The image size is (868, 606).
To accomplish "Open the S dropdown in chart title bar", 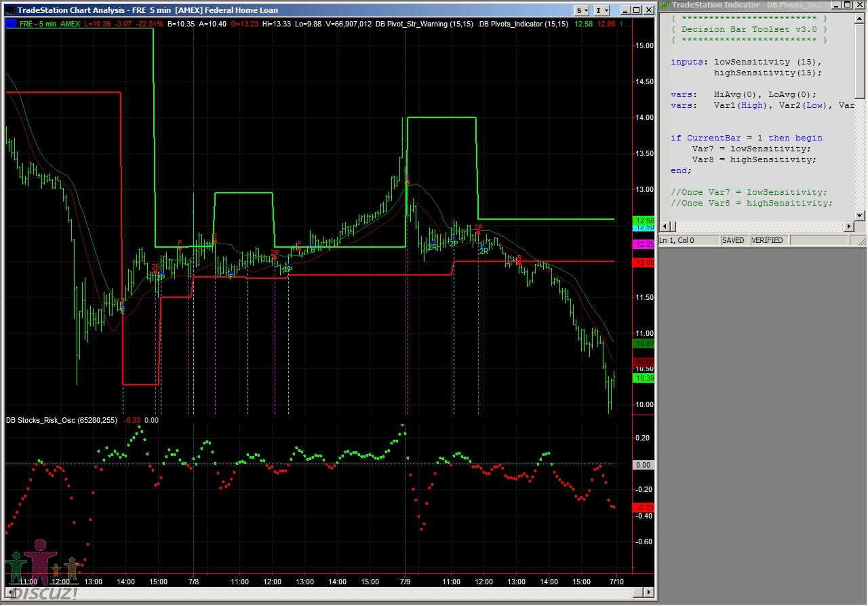I will pos(582,10).
